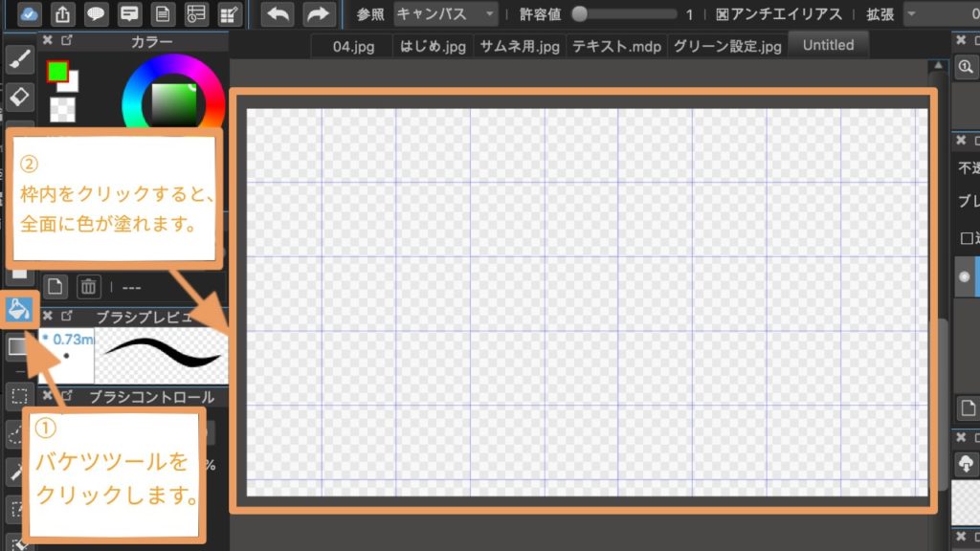Click the share/export icon

[x=63, y=14]
